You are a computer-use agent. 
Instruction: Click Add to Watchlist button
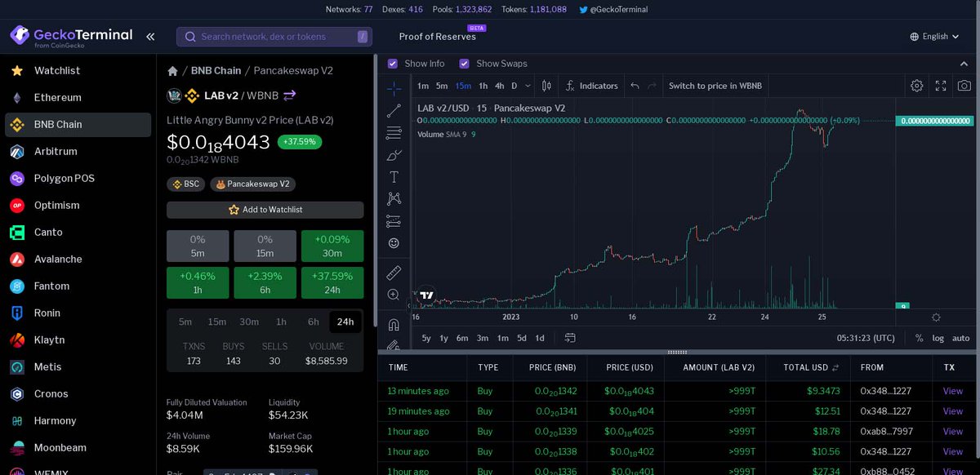[x=265, y=210]
